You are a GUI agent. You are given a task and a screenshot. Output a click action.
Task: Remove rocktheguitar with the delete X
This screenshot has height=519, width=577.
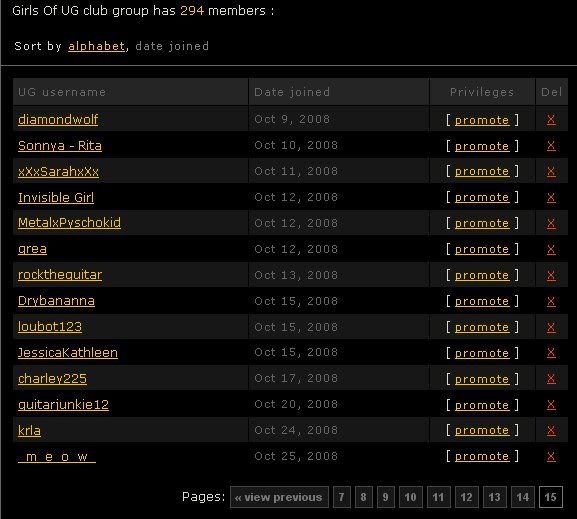click(551, 275)
